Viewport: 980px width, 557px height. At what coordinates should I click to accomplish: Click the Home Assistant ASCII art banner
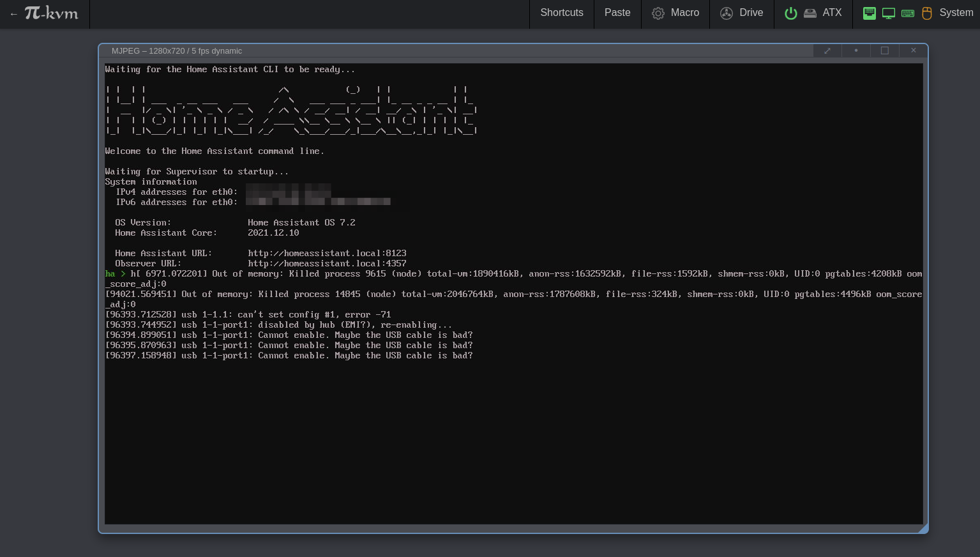pyautogui.click(x=291, y=110)
